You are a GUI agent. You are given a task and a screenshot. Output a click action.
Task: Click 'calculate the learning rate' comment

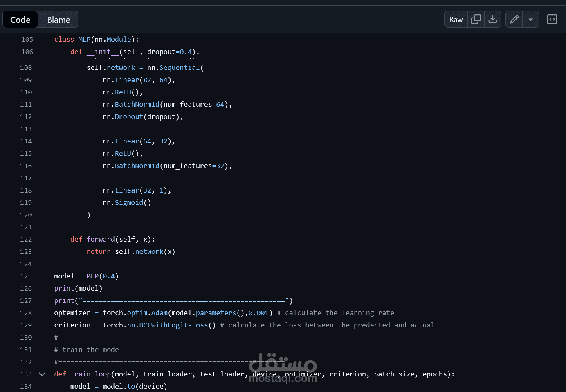coord(335,313)
